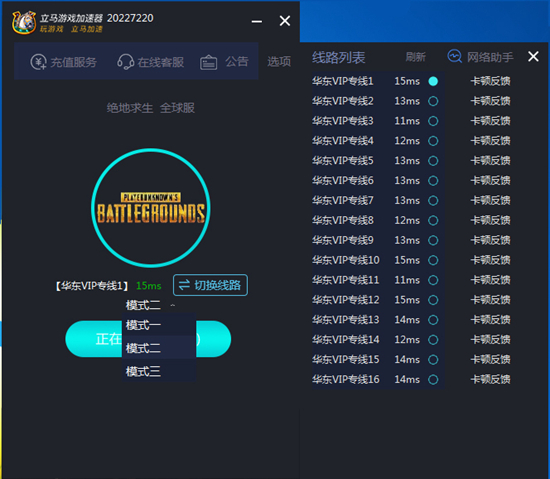Click 卡顿反馈 for 华东VIP专线14
550x479 pixels.
tap(490, 340)
